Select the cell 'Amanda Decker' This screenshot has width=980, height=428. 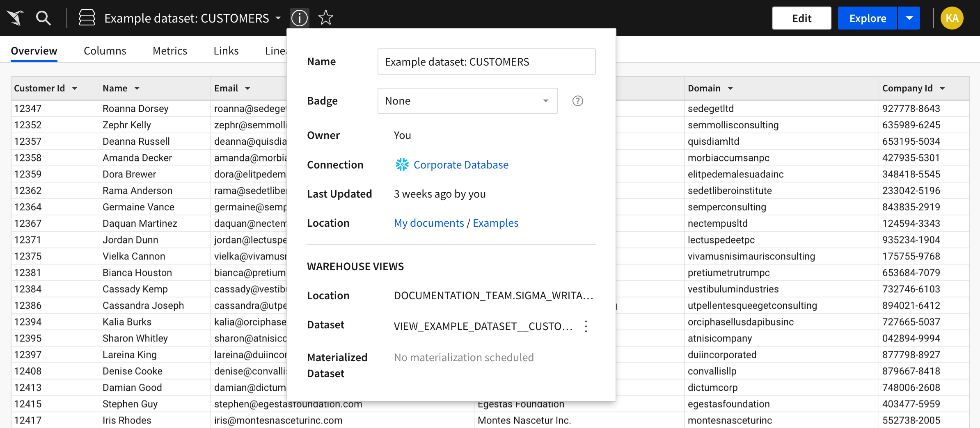point(155,158)
